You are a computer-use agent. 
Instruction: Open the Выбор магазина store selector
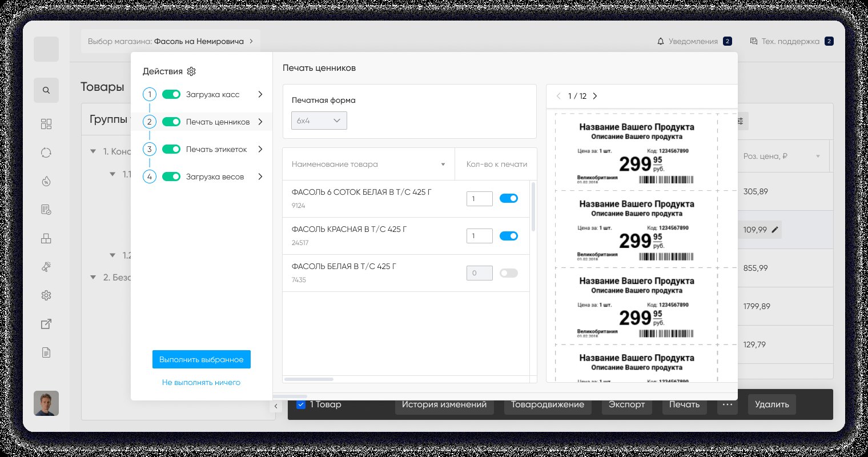(x=171, y=41)
